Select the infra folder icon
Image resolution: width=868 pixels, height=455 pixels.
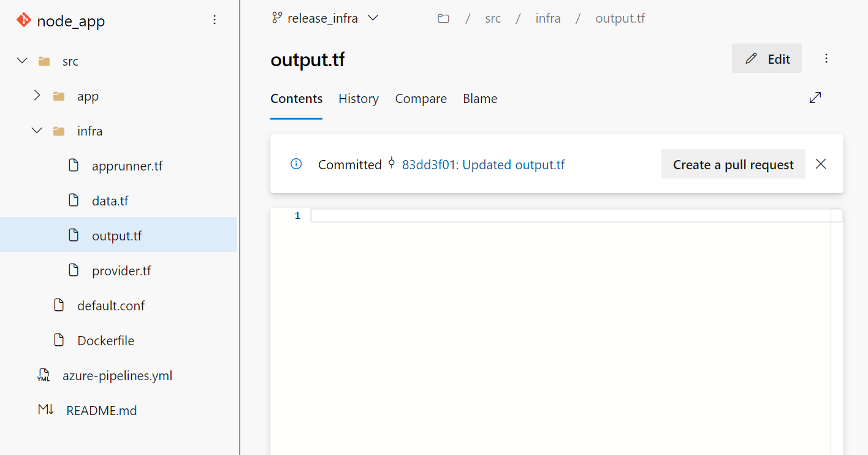click(x=58, y=131)
